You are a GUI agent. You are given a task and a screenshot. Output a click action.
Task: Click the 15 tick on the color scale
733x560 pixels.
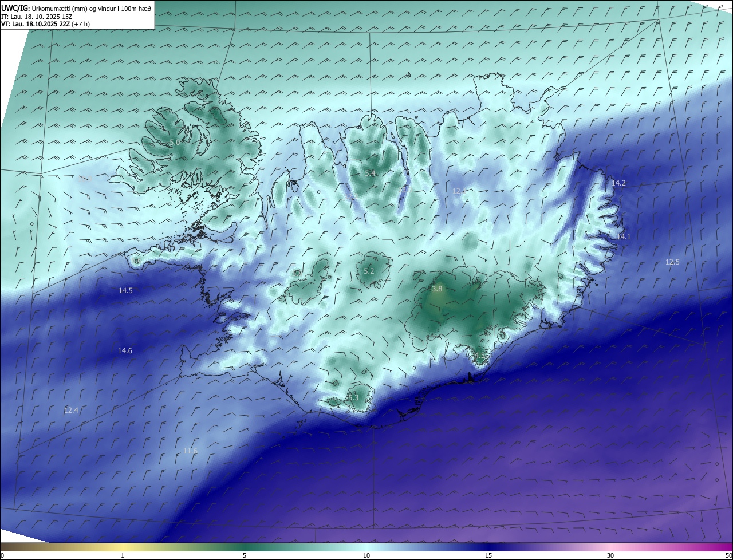[488, 555]
